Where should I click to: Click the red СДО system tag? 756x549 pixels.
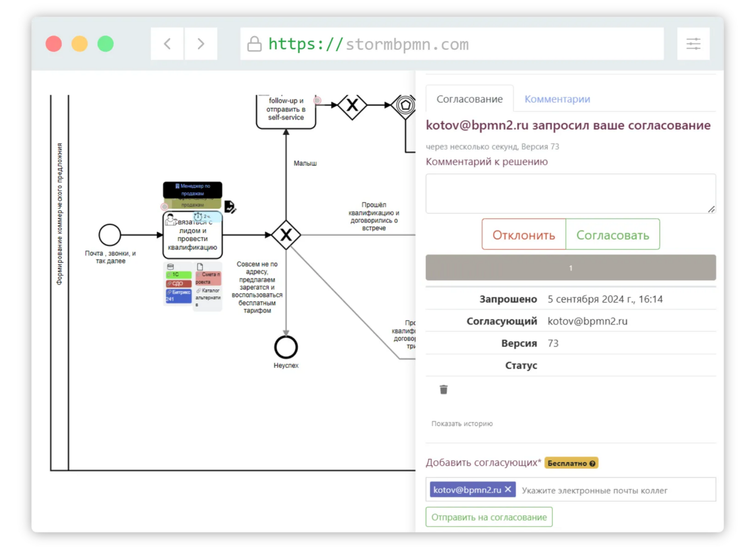tap(179, 283)
